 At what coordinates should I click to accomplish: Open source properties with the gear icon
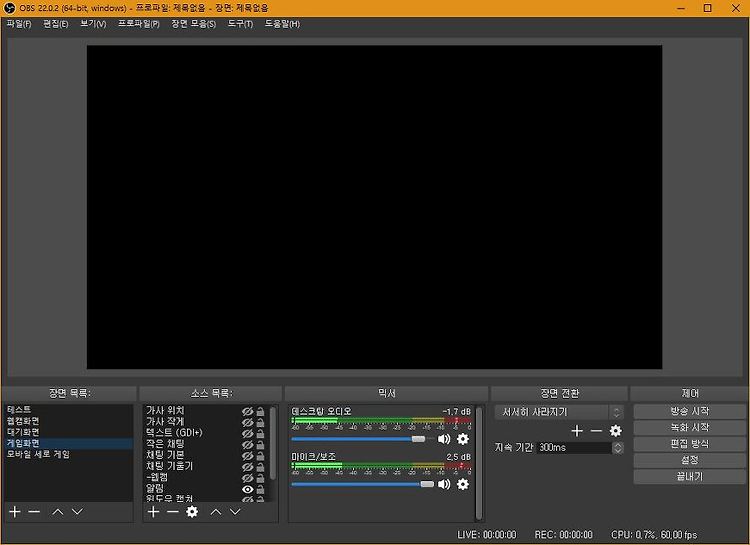pos(192,512)
